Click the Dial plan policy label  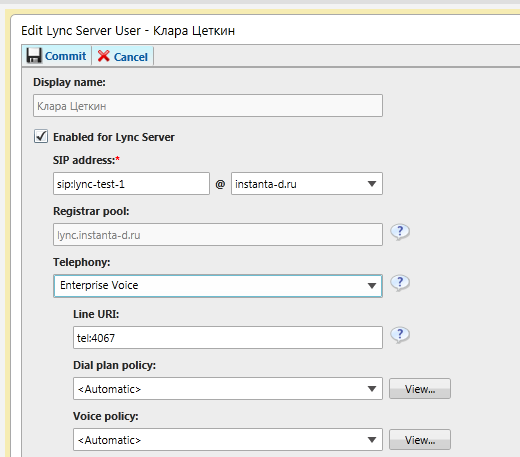pos(114,365)
